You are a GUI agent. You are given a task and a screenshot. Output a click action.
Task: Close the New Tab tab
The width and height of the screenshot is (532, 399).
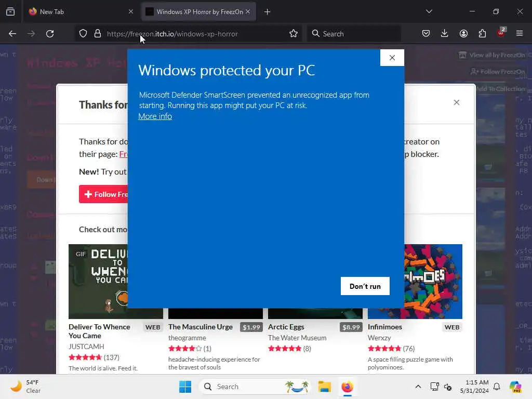[131, 11]
